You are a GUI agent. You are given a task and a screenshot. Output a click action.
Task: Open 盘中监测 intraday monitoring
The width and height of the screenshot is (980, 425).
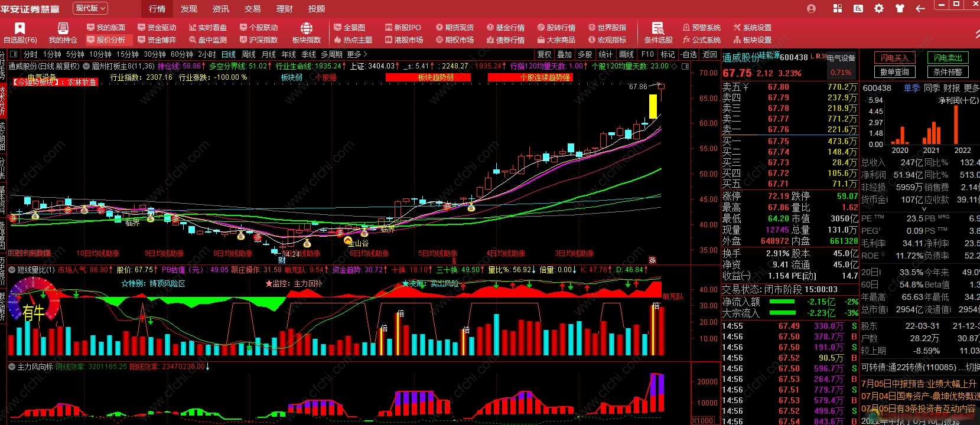coord(207,40)
